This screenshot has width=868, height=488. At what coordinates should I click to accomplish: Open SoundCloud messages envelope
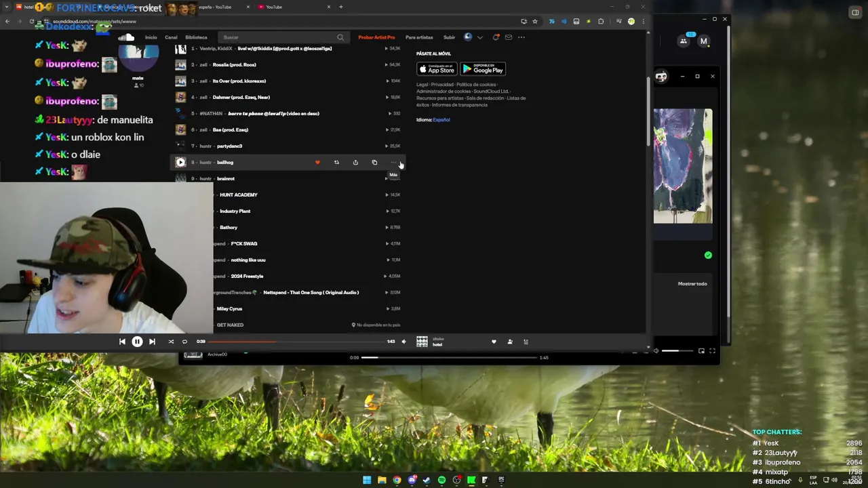(x=509, y=37)
